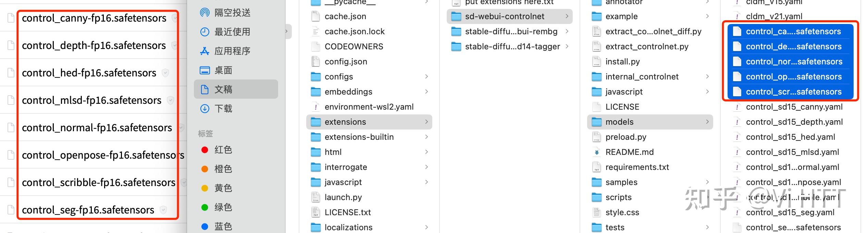Click the red tag color dot
868x233 pixels.
[205, 150]
